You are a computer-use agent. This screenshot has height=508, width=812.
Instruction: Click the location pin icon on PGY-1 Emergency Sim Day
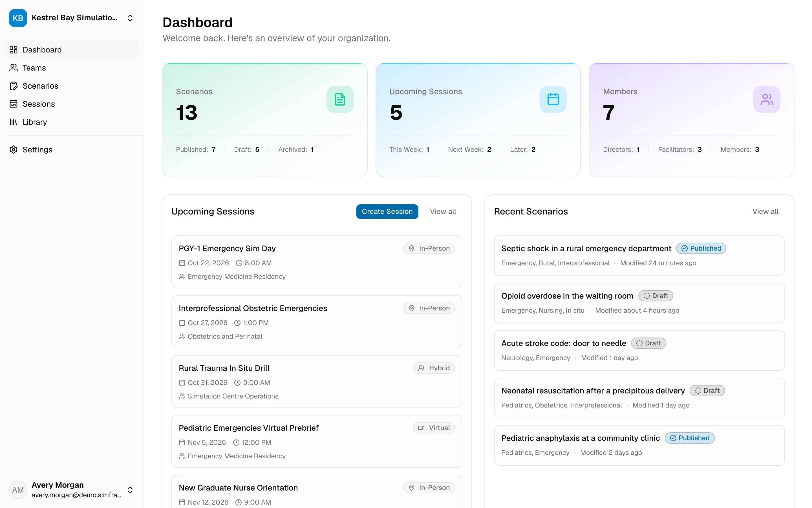(411, 248)
